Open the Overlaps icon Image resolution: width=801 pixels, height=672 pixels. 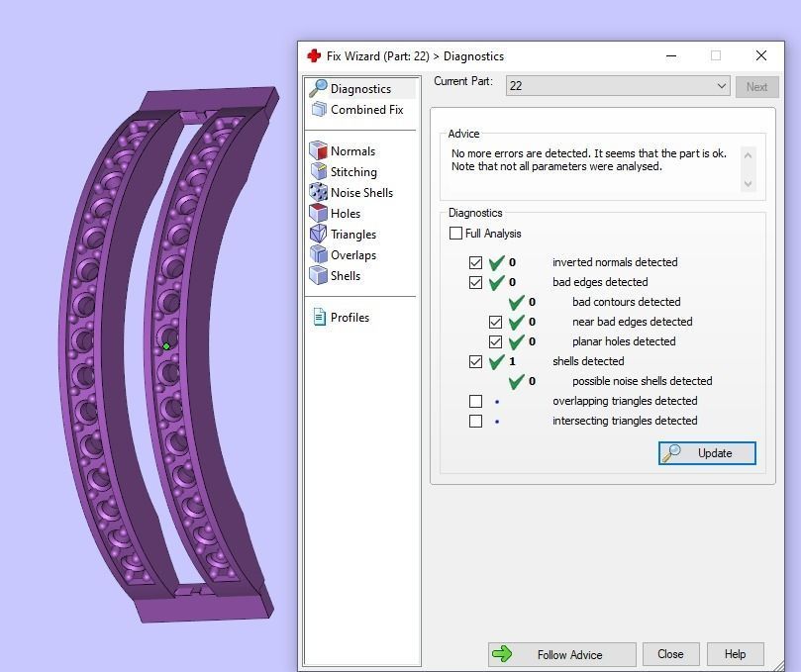[318, 254]
